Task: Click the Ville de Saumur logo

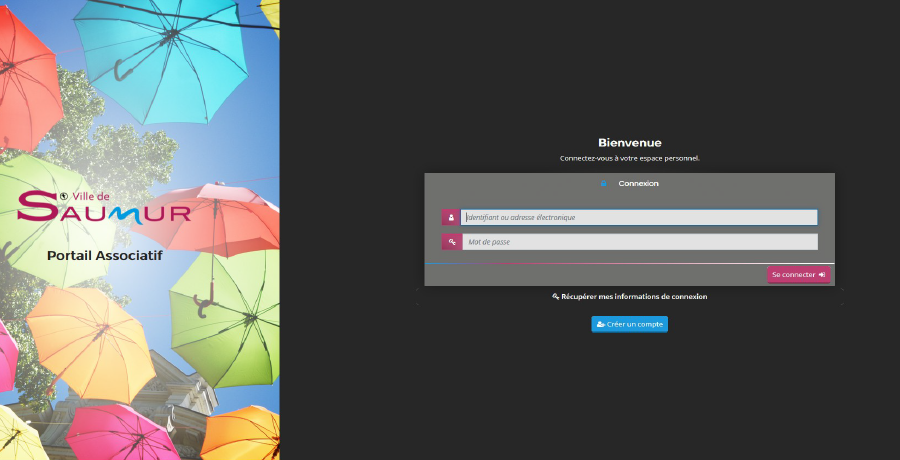Action: (x=103, y=208)
